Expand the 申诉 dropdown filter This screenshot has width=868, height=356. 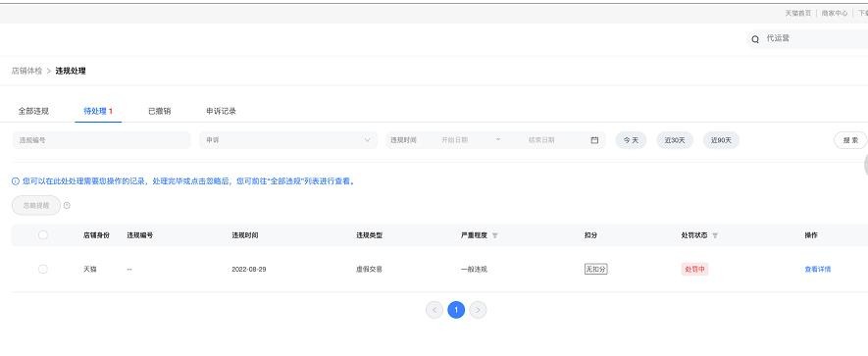tap(288, 140)
